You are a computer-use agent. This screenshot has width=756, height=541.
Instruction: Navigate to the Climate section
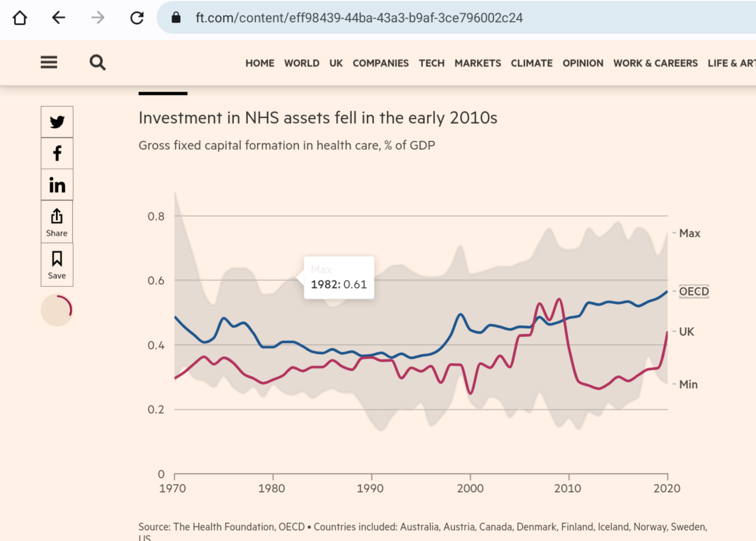531,63
